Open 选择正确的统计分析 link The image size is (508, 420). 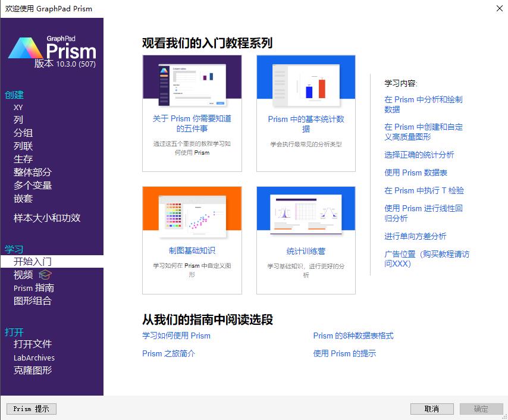419,155
